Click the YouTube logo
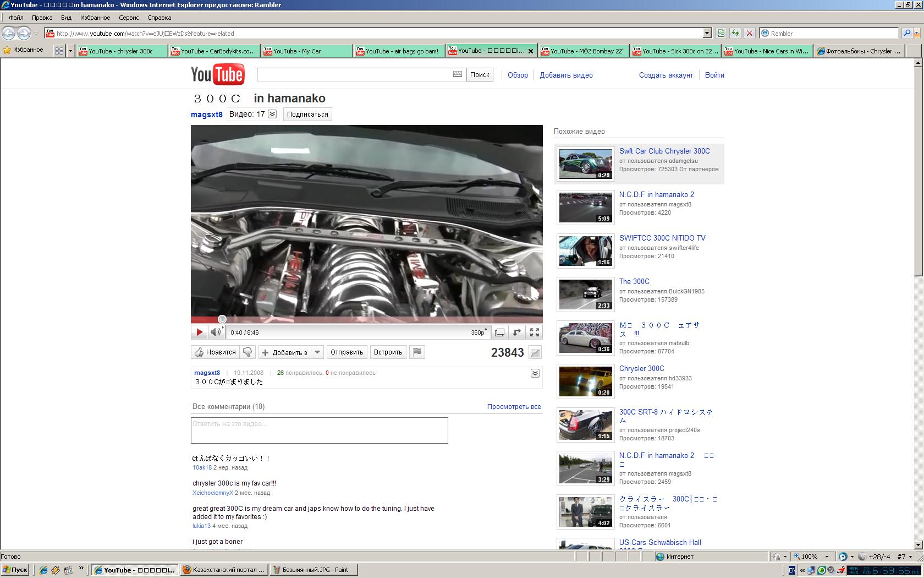The image size is (924, 578). [x=218, y=75]
